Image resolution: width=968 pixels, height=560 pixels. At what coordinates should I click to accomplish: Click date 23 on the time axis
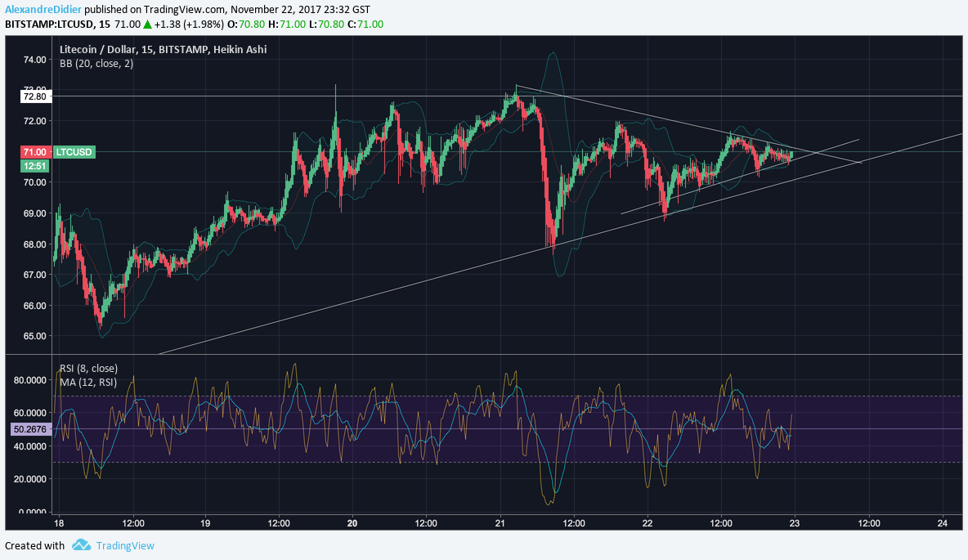pyautogui.click(x=795, y=523)
